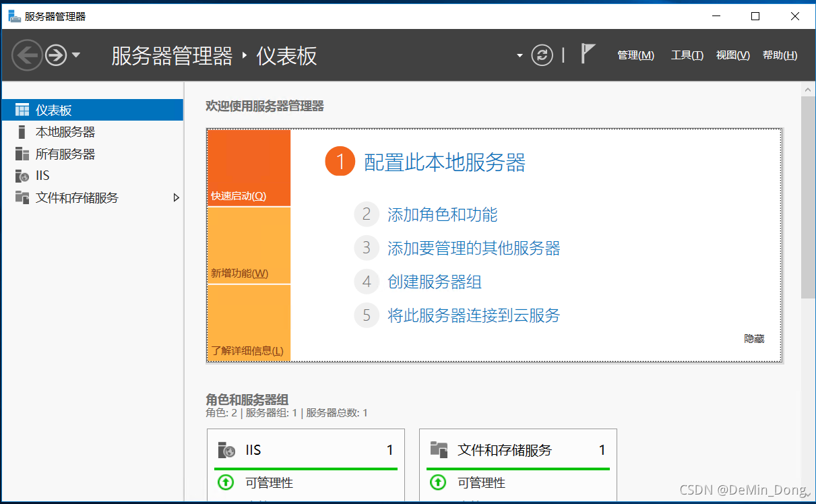Hide the welcome tile via 隐藏
The image size is (816, 504).
pos(755,338)
